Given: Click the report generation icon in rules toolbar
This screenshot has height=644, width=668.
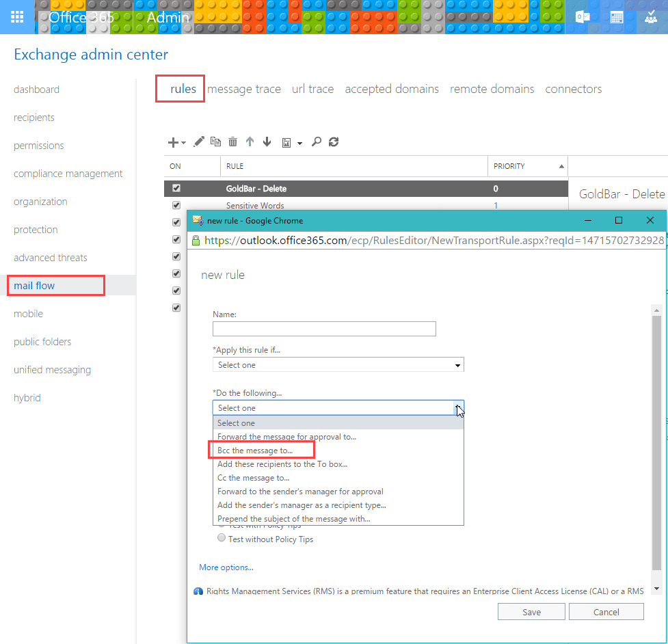Looking at the screenshot, I should (286, 143).
